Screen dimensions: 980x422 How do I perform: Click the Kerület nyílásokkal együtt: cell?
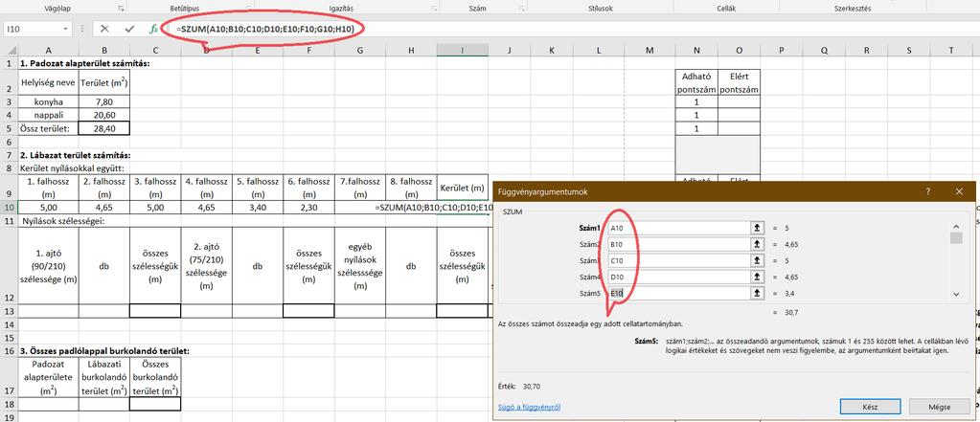[x=72, y=168]
